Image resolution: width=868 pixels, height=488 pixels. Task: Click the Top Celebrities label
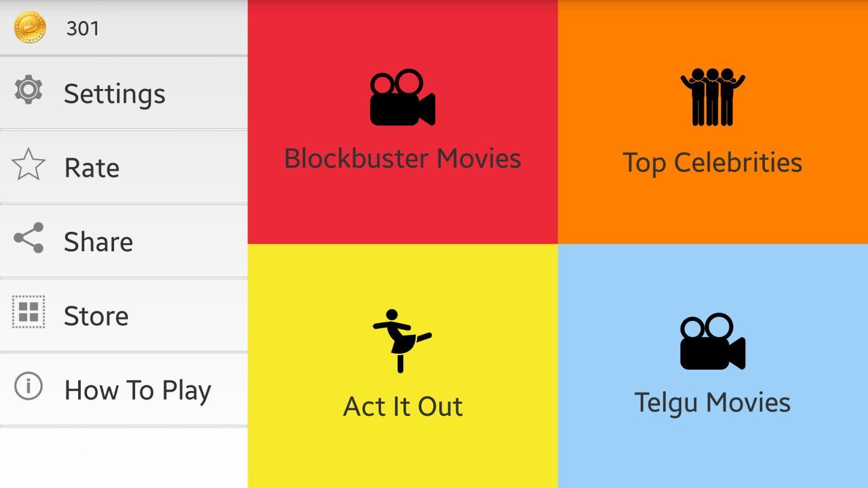point(712,163)
